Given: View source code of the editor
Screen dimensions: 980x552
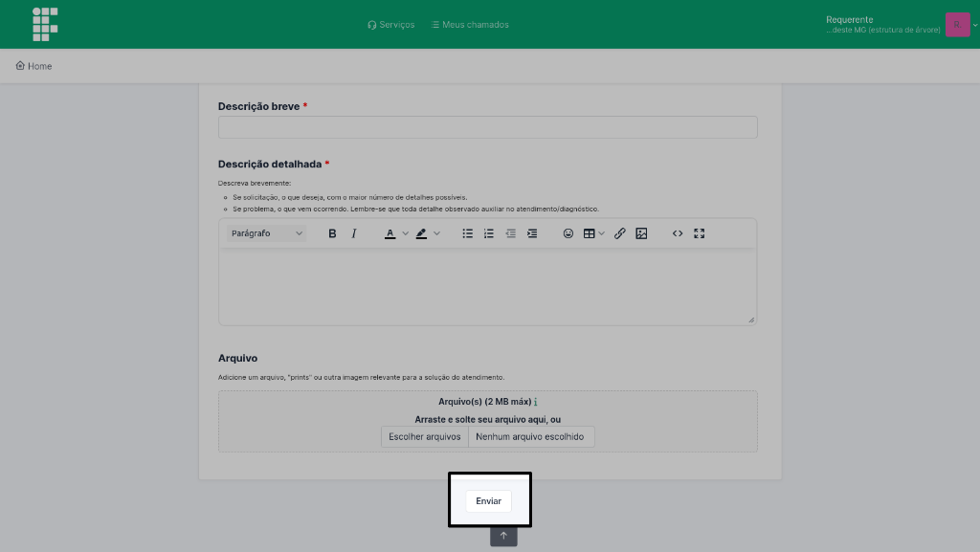Looking at the screenshot, I should coord(678,233).
